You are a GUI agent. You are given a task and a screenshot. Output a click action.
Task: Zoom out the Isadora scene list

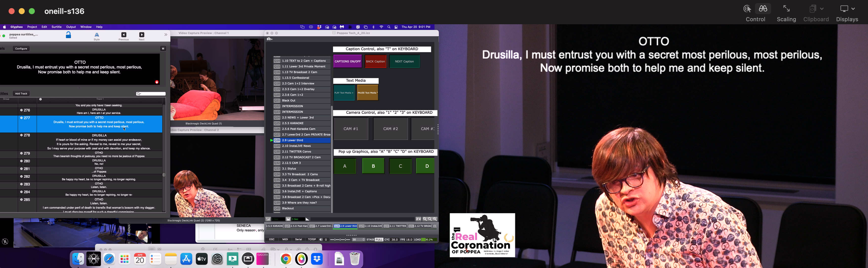click(425, 219)
